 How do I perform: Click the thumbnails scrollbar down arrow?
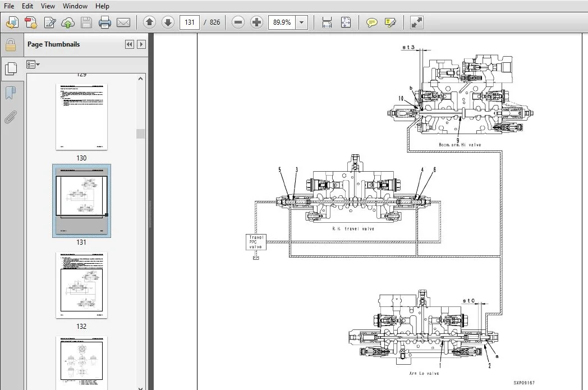pos(141,387)
